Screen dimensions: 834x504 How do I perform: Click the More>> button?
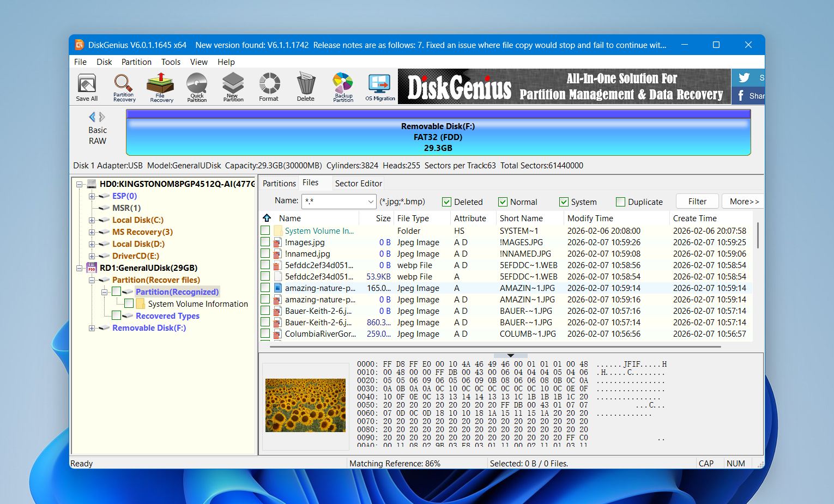click(x=742, y=201)
